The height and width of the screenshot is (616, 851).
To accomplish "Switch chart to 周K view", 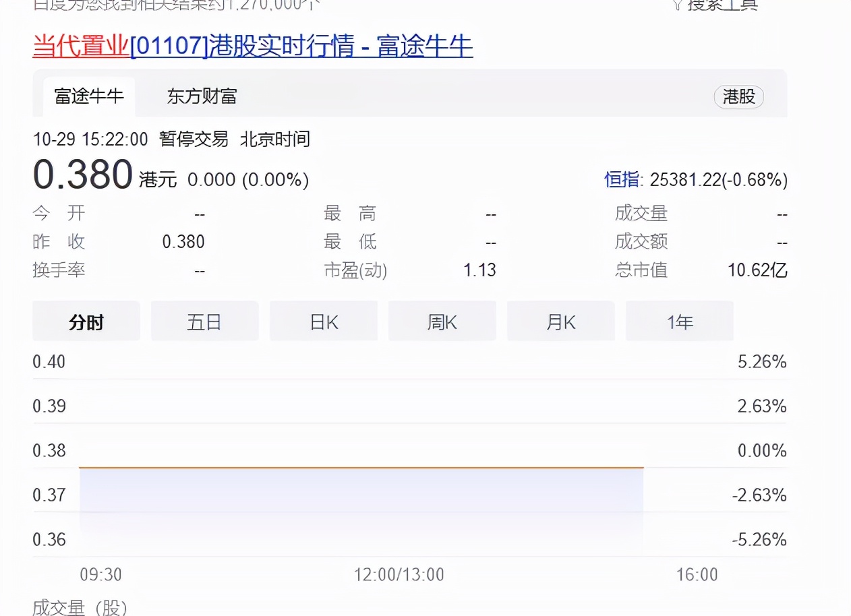I will point(442,321).
